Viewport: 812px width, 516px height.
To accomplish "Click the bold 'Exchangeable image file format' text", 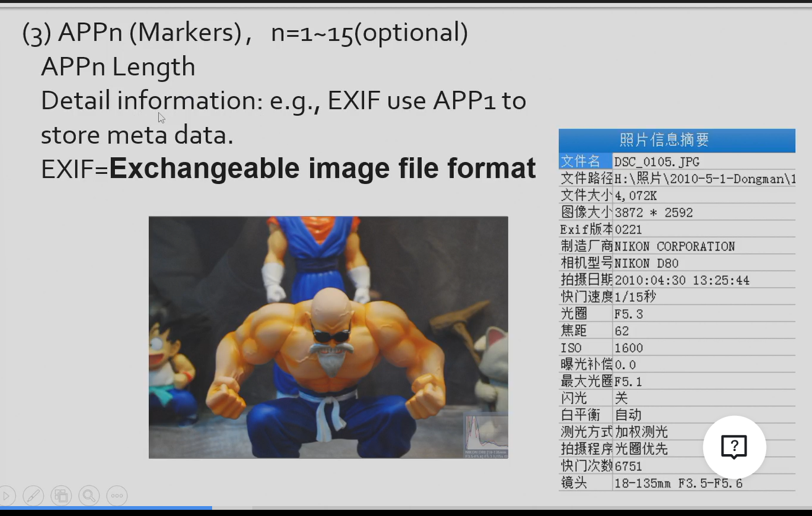I will (323, 168).
